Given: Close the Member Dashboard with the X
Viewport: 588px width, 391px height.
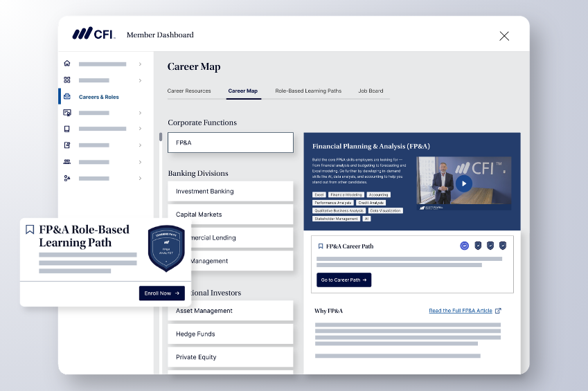Looking at the screenshot, I should coord(504,36).
